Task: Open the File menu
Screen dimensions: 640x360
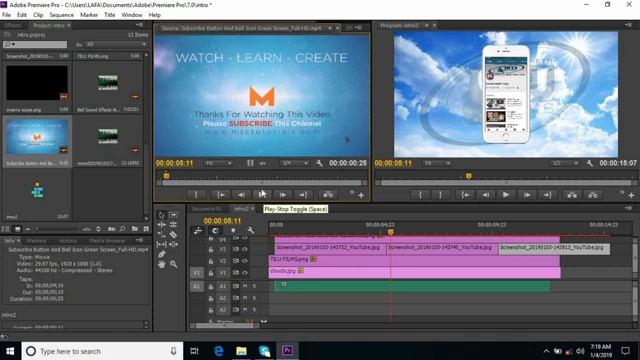Action: 7,15
